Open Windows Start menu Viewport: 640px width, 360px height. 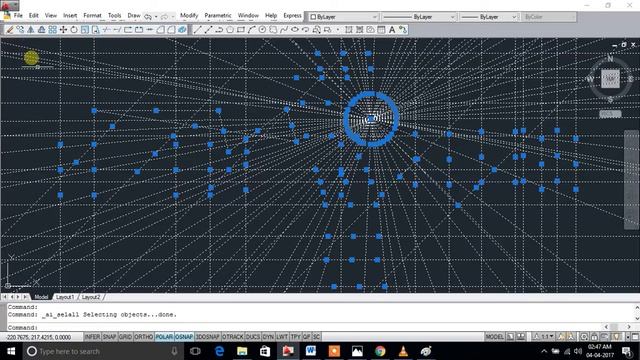[x=11, y=351]
